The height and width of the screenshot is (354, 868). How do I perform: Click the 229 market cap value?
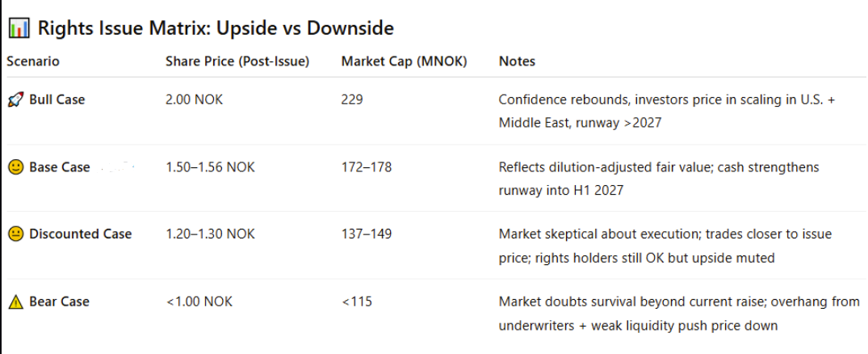pos(352,99)
